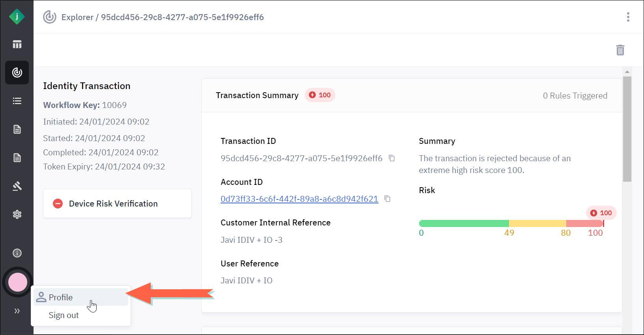Click the upper document icon in sidebar
Image resolution: width=644 pixels, height=335 pixels.
[x=17, y=129]
